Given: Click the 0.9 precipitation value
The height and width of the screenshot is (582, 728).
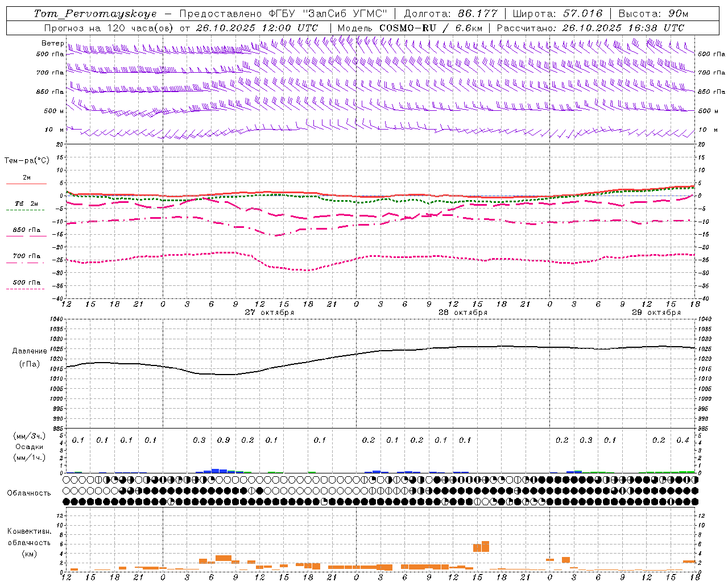Looking at the screenshot, I should point(224,440).
